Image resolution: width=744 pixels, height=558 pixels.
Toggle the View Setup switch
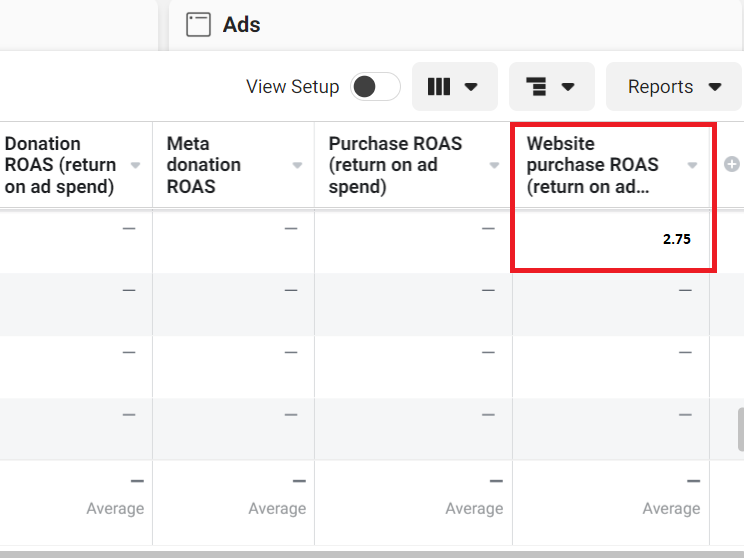point(375,87)
